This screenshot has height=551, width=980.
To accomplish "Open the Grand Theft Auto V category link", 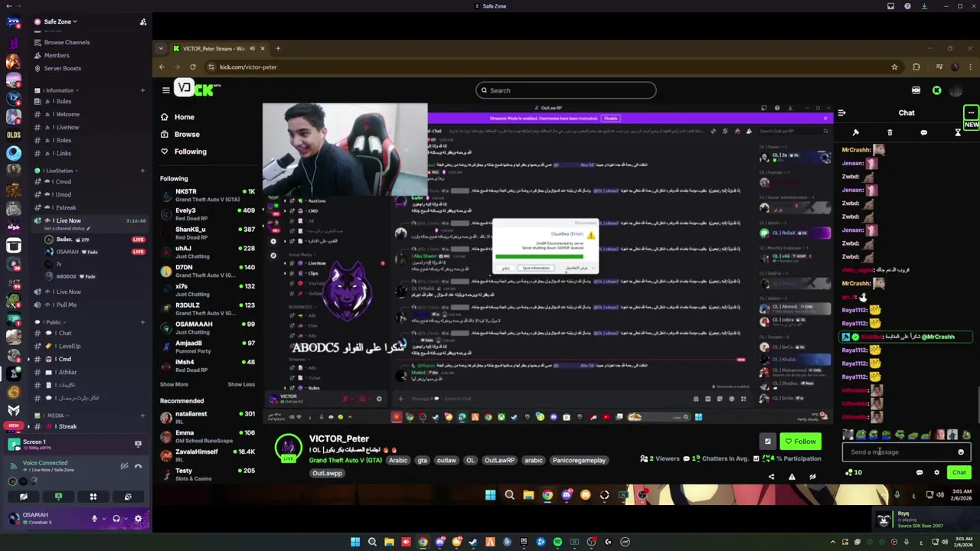I will click(x=345, y=461).
